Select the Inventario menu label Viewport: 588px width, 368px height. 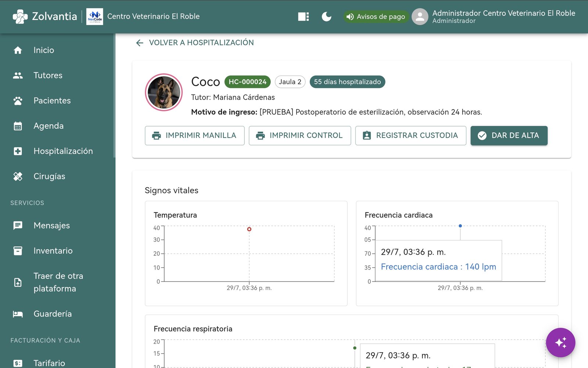click(53, 251)
